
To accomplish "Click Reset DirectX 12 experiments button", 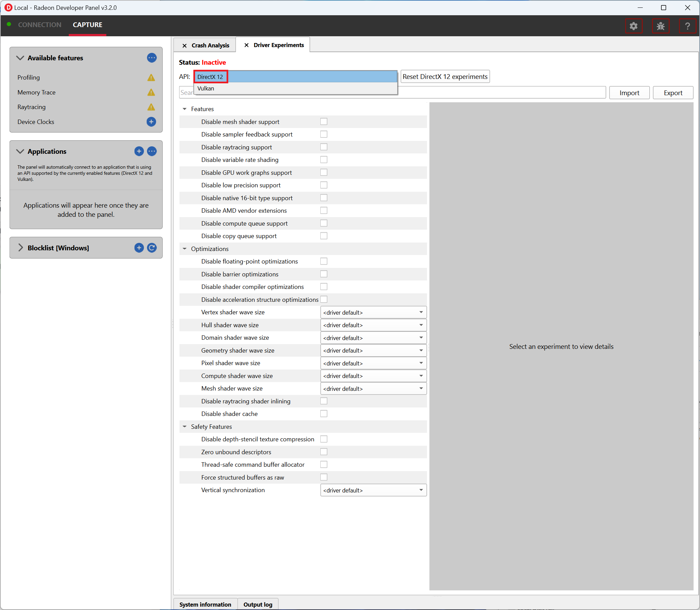I will (x=445, y=77).
